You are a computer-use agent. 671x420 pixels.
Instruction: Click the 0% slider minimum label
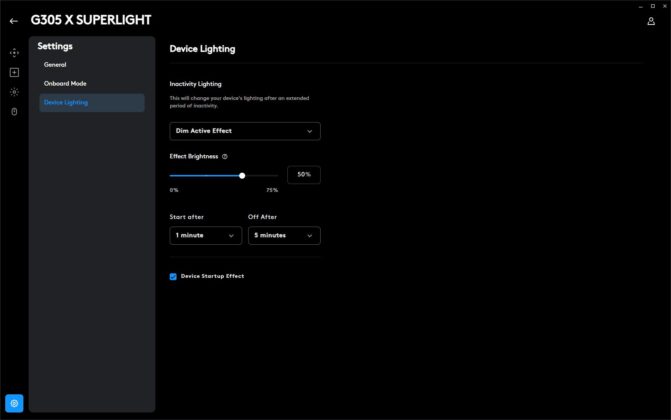[174, 190]
